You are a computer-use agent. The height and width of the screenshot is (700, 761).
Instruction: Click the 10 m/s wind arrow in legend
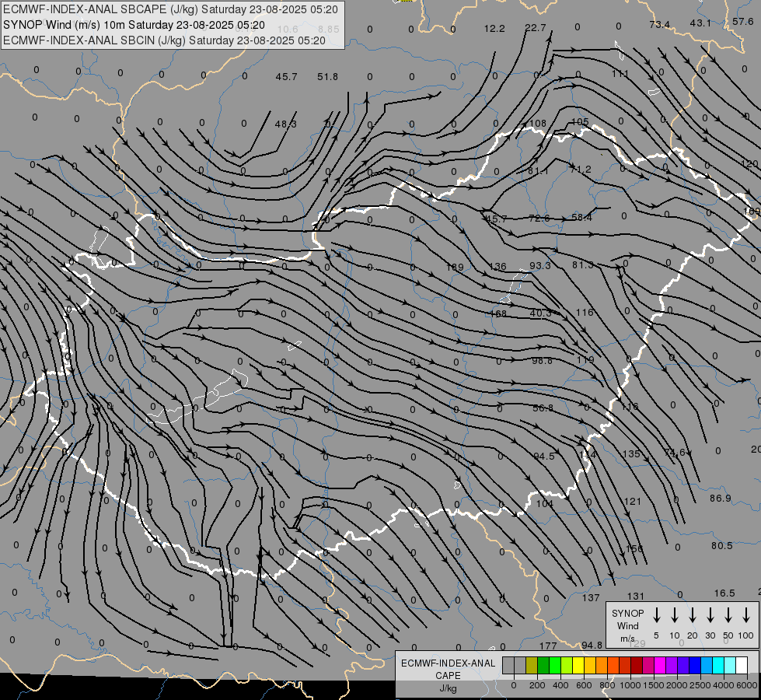click(x=674, y=614)
